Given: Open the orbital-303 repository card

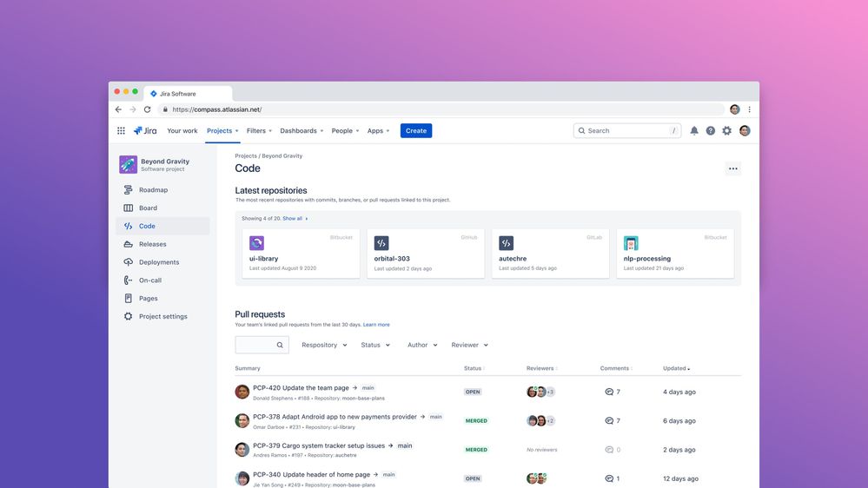Looking at the screenshot, I should click(426, 254).
